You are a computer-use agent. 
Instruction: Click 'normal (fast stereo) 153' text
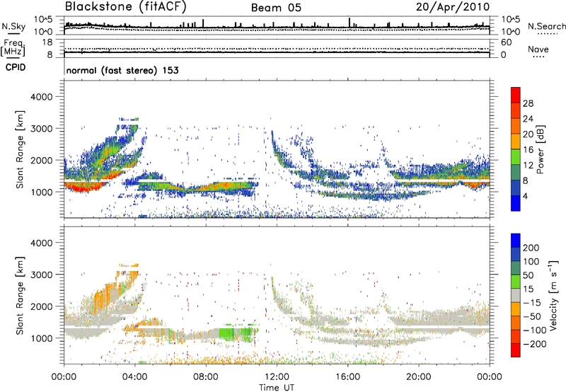pos(122,70)
